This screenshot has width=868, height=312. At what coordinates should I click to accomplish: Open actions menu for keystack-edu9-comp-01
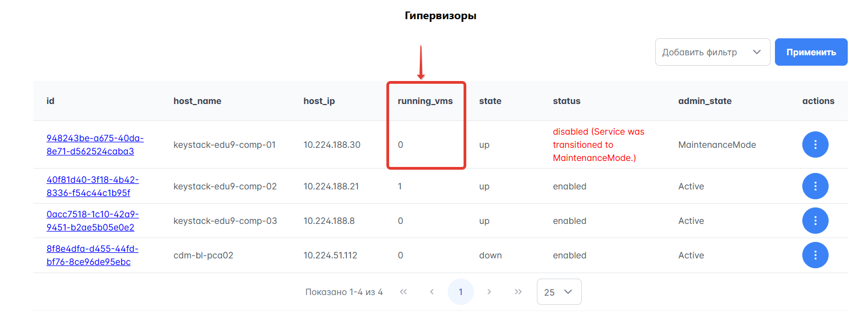coord(815,145)
